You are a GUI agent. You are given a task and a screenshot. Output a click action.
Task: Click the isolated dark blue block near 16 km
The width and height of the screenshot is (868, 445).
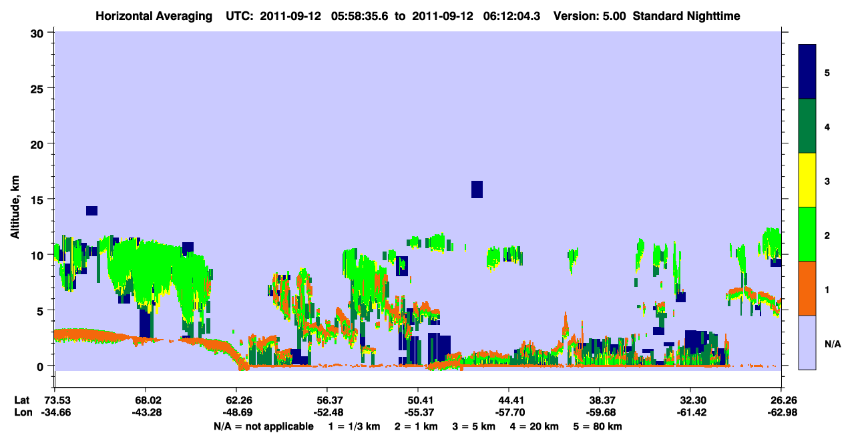click(477, 189)
